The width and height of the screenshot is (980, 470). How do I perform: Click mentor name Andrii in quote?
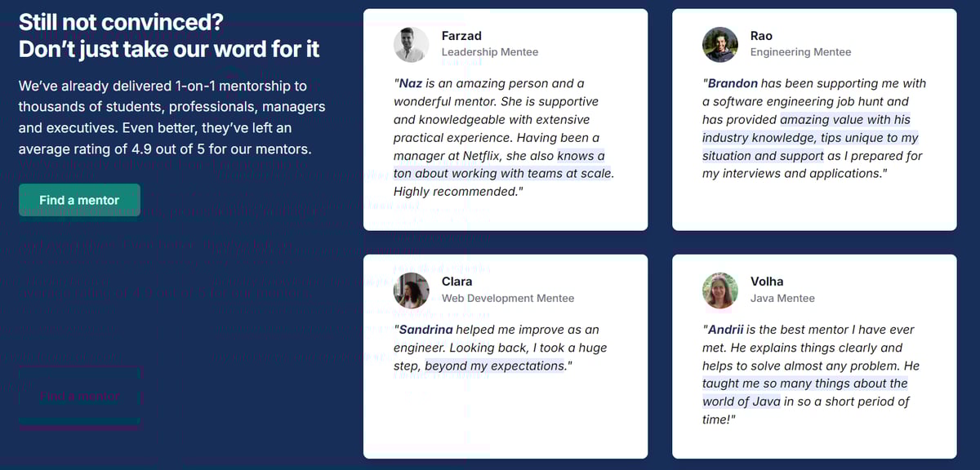point(725,330)
